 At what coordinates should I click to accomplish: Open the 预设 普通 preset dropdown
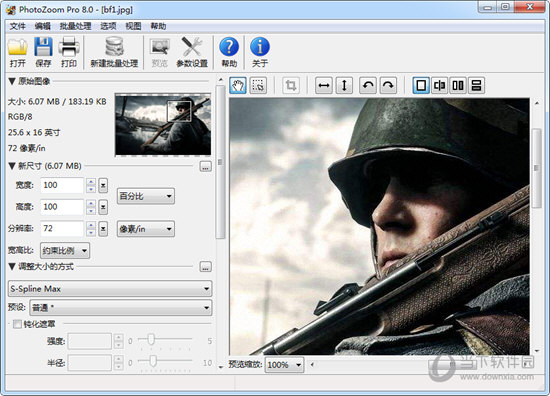coord(121,308)
